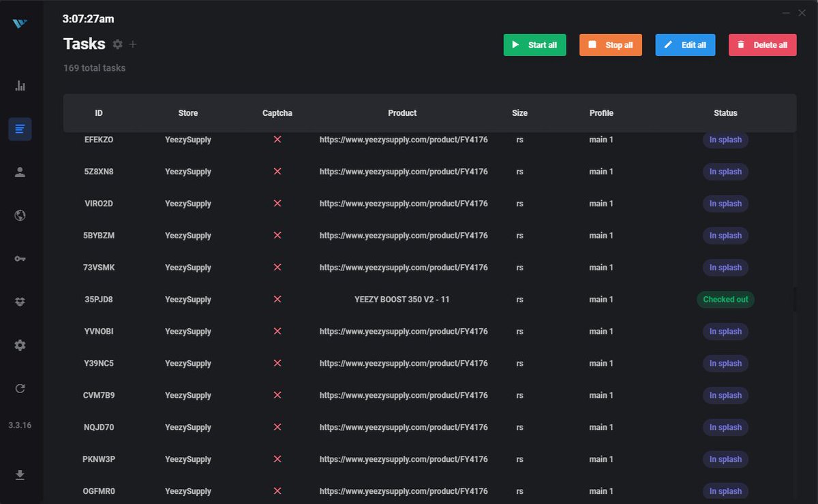This screenshot has height=504, width=818.
Task: Select task ID VIRO2D
Action: tap(99, 204)
